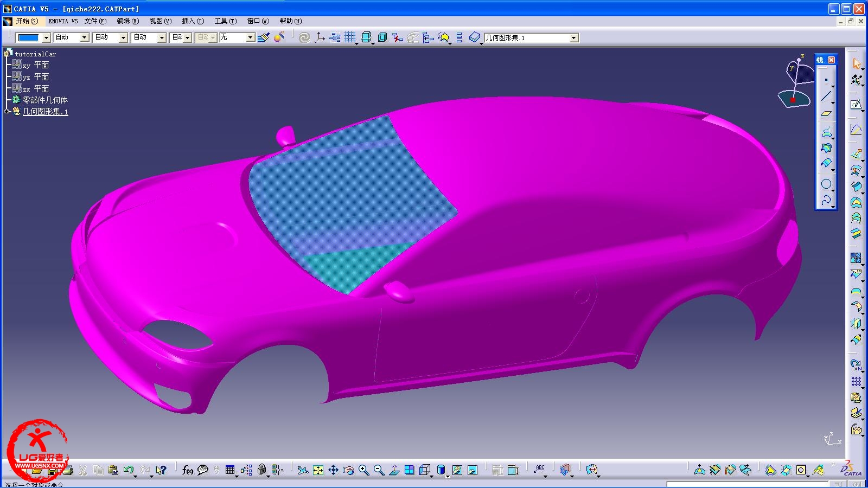Click the Update swirl icon
This screenshot has height=488, width=868.
[x=304, y=37]
